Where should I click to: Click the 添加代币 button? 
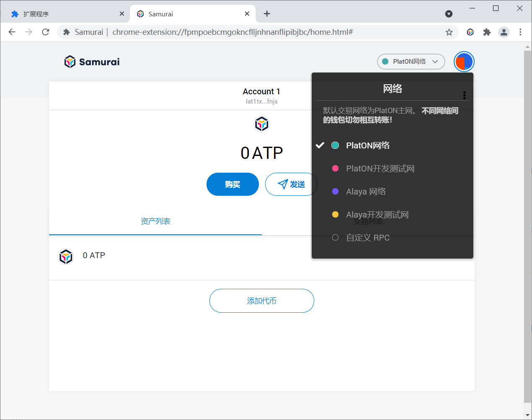261,301
